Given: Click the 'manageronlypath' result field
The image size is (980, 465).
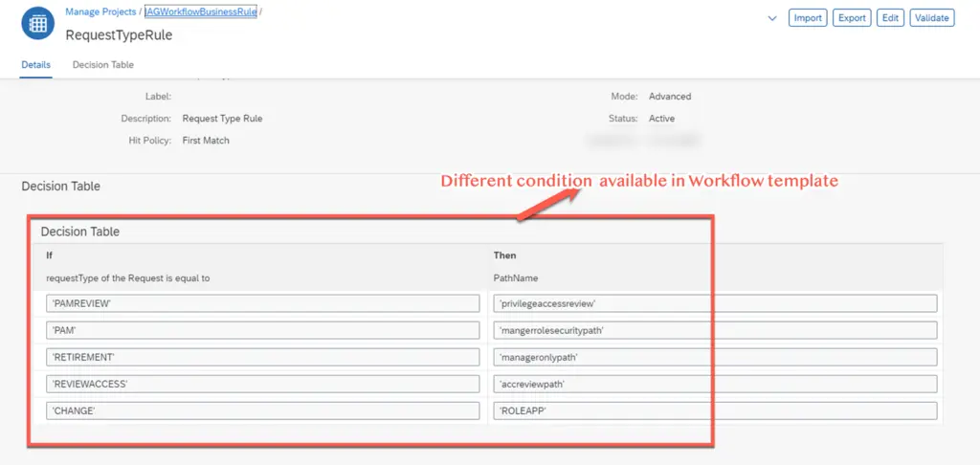Looking at the screenshot, I should (x=716, y=357).
